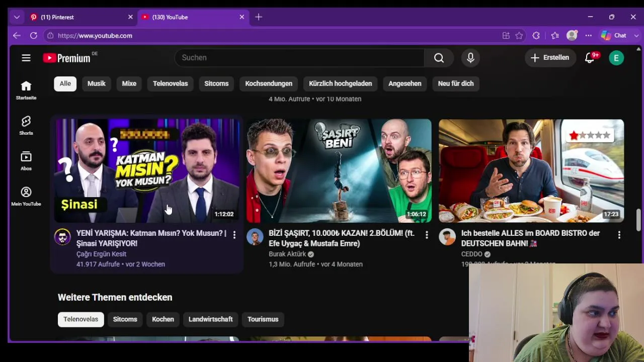Open the Copilot Chat button

coord(614,36)
